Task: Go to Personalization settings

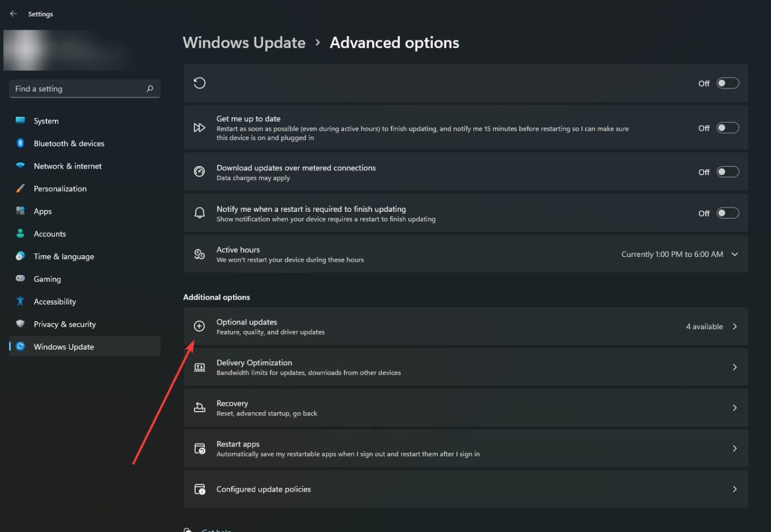Action: [x=84, y=188]
